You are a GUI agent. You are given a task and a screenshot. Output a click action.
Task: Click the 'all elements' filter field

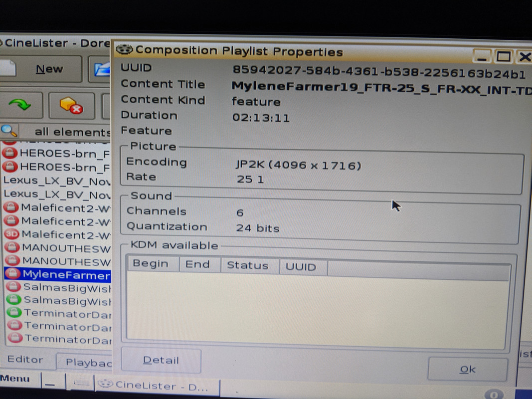(65, 132)
